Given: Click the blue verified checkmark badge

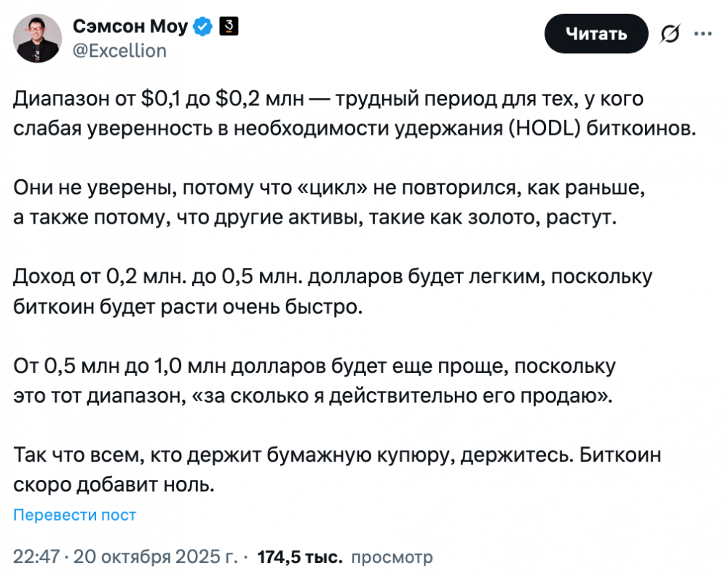Looking at the screenshot, I should point(203,27).
